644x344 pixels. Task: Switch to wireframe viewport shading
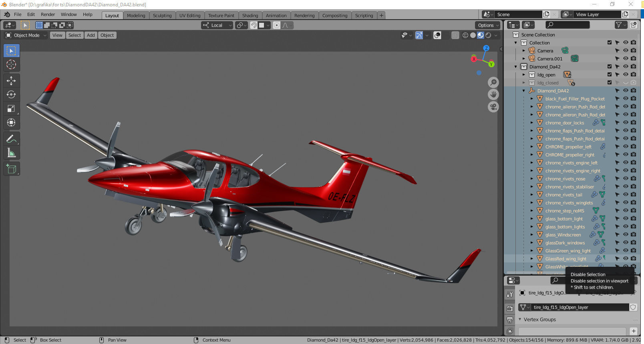465,35
